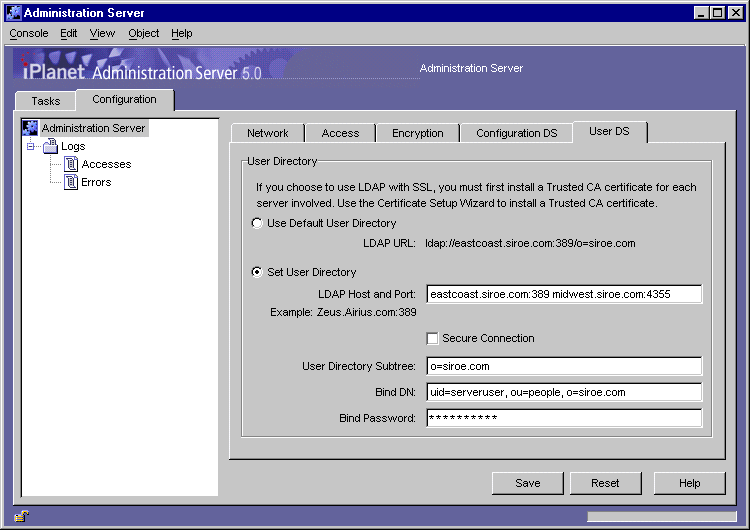Open the View menu
Image resolution: width=750 pixels, height=530 pixels.
click(x=102, y=33)
